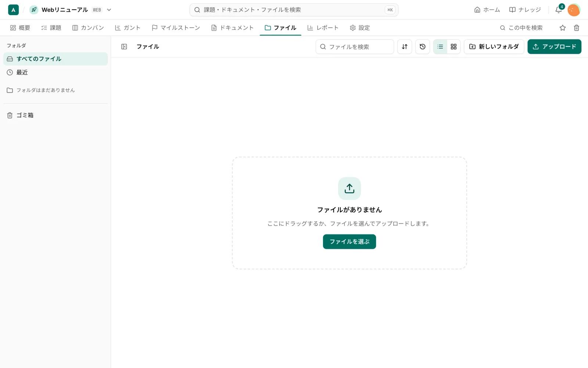Open the カンバン tab

(x=88, y=28)
